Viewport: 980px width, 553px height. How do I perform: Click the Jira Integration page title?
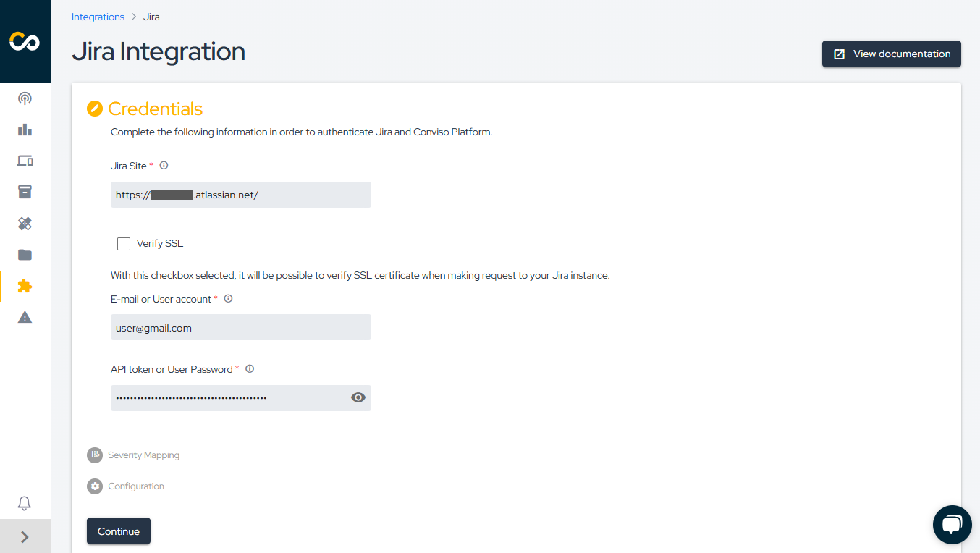click(159, 51)
